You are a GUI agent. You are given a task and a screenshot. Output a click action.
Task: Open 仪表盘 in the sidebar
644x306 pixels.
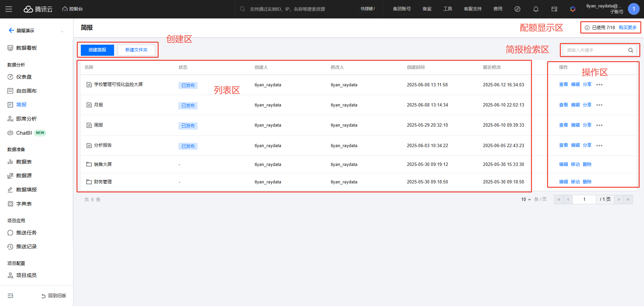pos(24,77)
